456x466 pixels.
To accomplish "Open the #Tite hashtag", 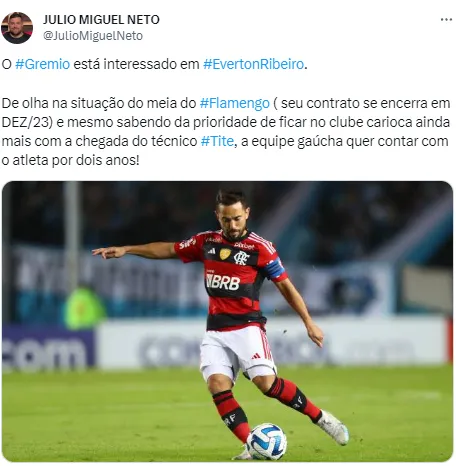I will point(217,141).
